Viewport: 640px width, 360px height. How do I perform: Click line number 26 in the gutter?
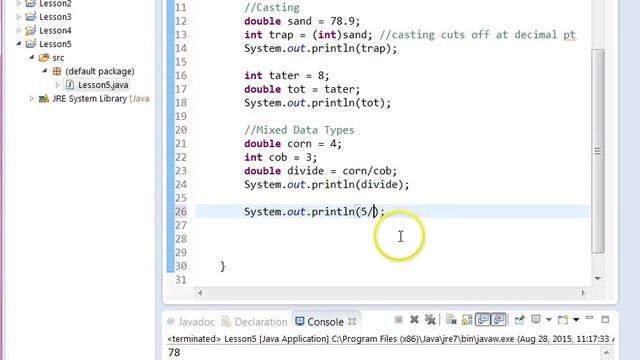click(181, 211)
